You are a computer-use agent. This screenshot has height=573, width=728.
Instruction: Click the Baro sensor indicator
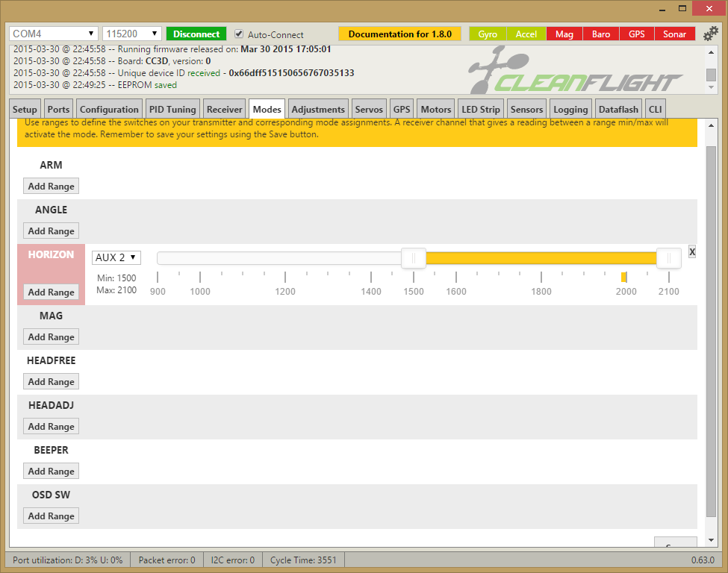pos(600,34)
